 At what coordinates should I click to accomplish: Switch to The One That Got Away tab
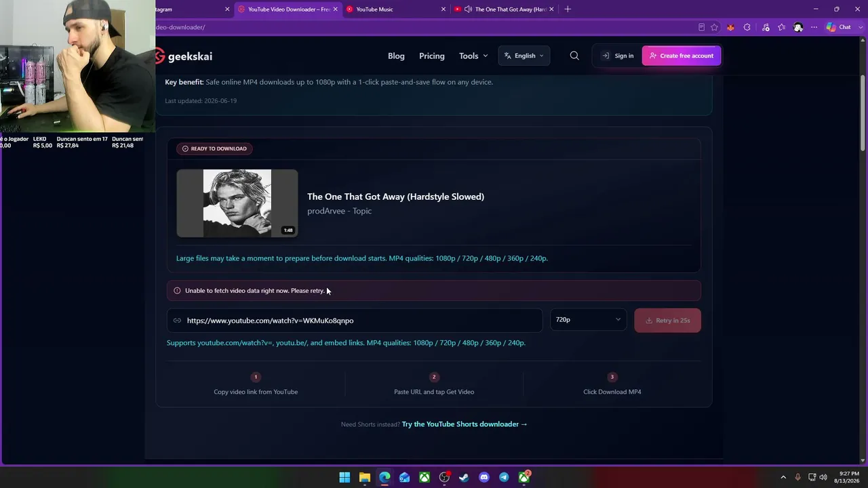505,9
